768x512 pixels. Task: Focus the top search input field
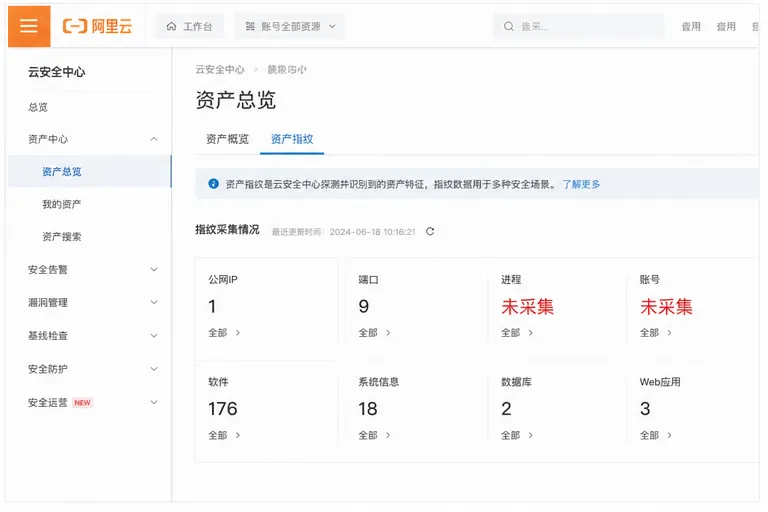[579, 26]
